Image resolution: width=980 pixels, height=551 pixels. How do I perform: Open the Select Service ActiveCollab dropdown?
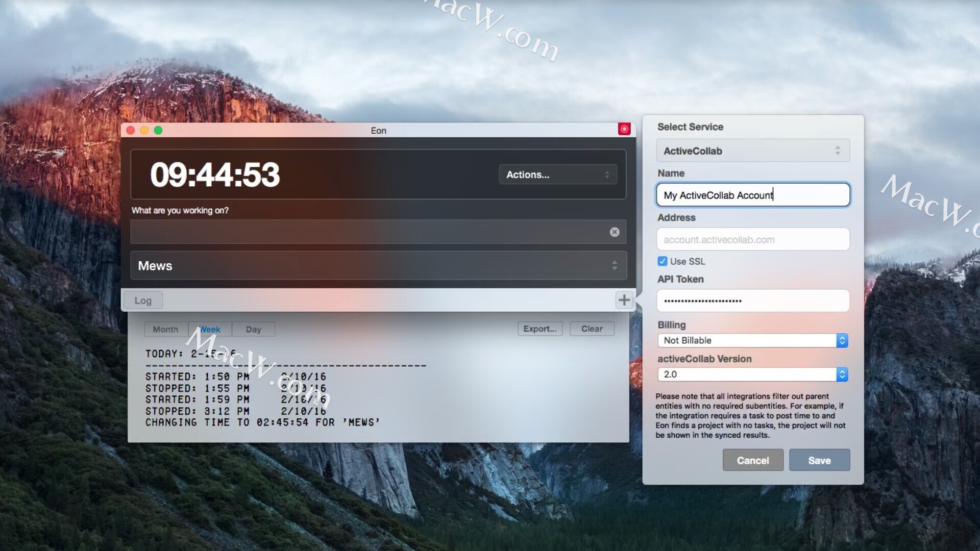click(x=753, y=151)
